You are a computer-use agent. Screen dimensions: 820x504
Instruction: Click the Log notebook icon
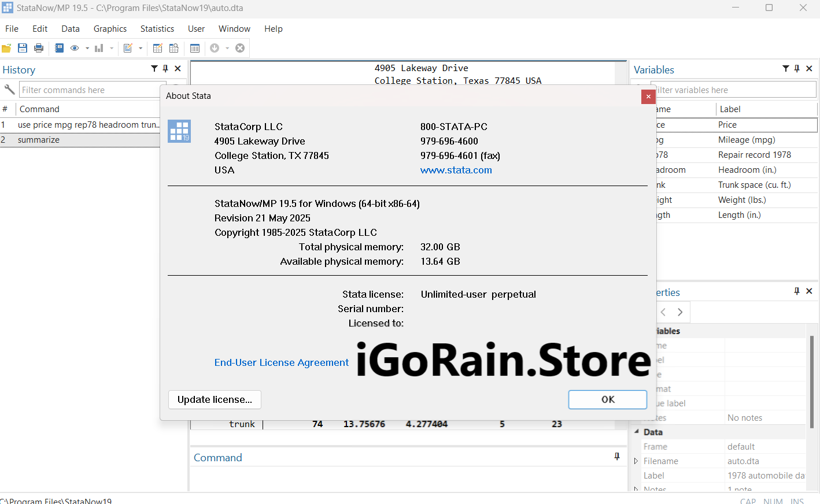point(59,48)
